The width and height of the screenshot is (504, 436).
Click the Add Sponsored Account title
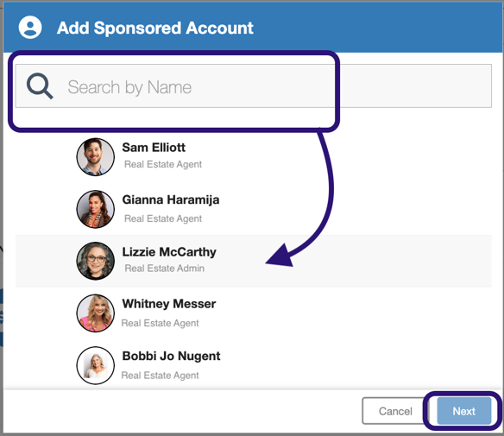point(155,28)
